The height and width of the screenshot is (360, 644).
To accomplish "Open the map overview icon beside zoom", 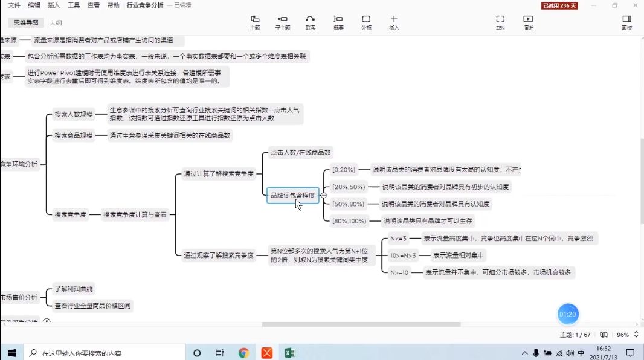I will (x=604, y=335).
